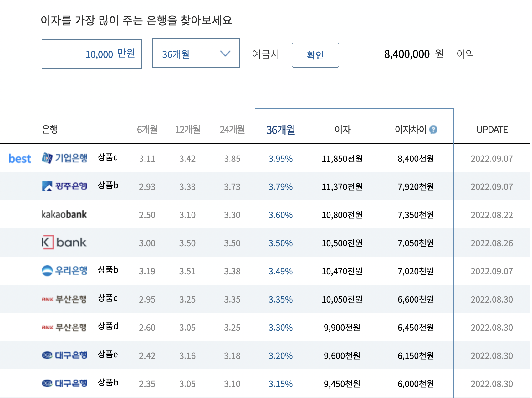
Task: Click the 3.60% rate for kakaobank
Action: click(280, 215)
